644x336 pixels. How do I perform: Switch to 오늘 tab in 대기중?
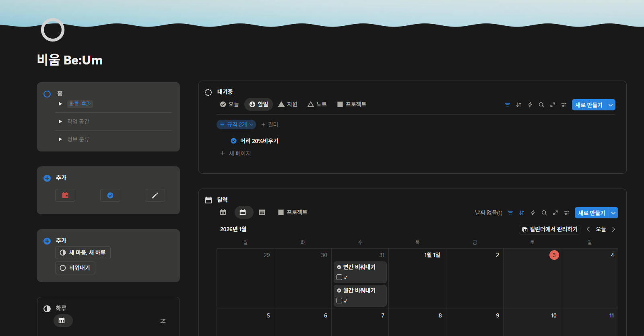pyautogui.click(x=229, y=104)
